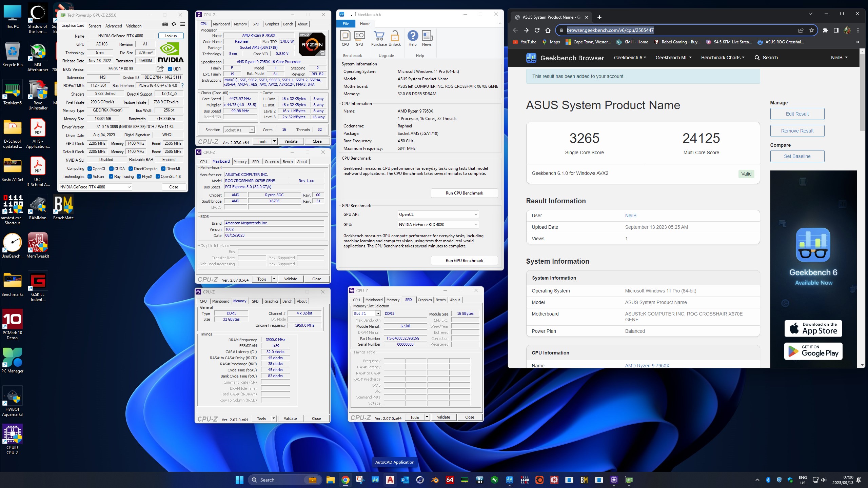Screen dimensions: 868x488
Task: Expand Benchmark Charts menu in Geekbench Browser
Action: click(x=723, y=58)
